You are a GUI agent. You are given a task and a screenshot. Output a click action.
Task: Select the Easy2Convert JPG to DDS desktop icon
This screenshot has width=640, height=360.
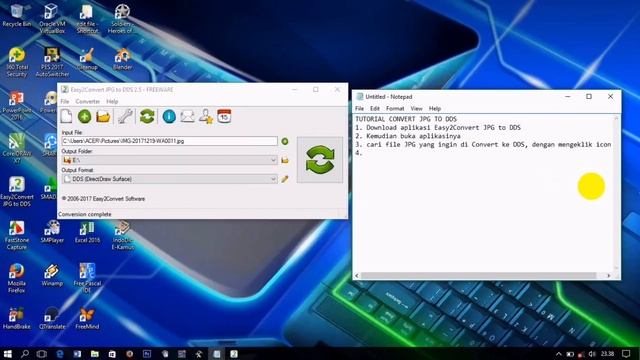(x=17, y=192)
